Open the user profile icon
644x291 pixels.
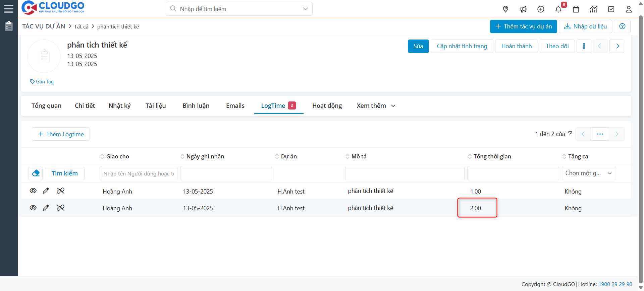pos(629,9)
